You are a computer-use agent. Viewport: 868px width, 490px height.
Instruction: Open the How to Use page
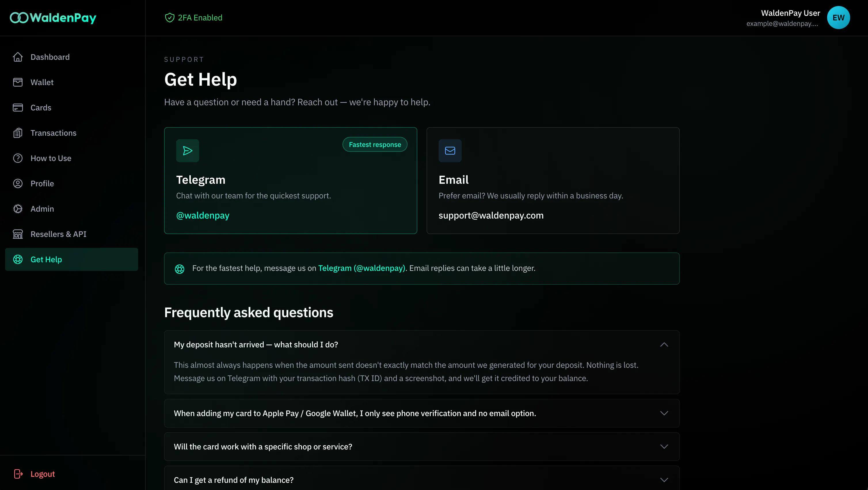pyautogui.click(x=72, y=158)
